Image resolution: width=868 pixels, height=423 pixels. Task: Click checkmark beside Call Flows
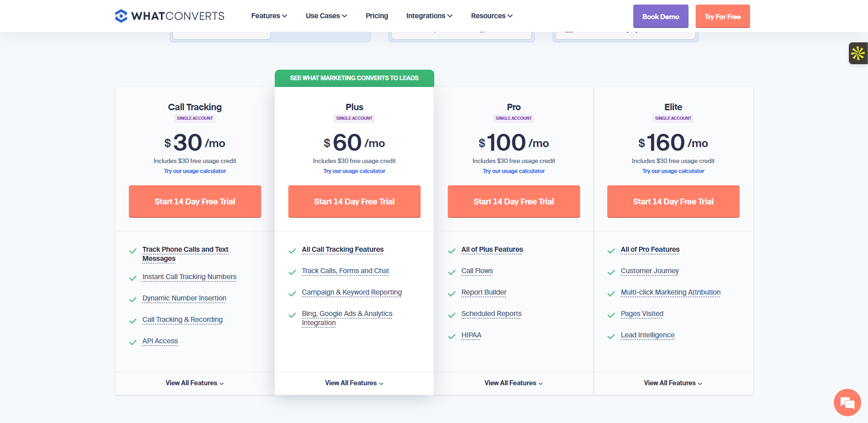452,272
